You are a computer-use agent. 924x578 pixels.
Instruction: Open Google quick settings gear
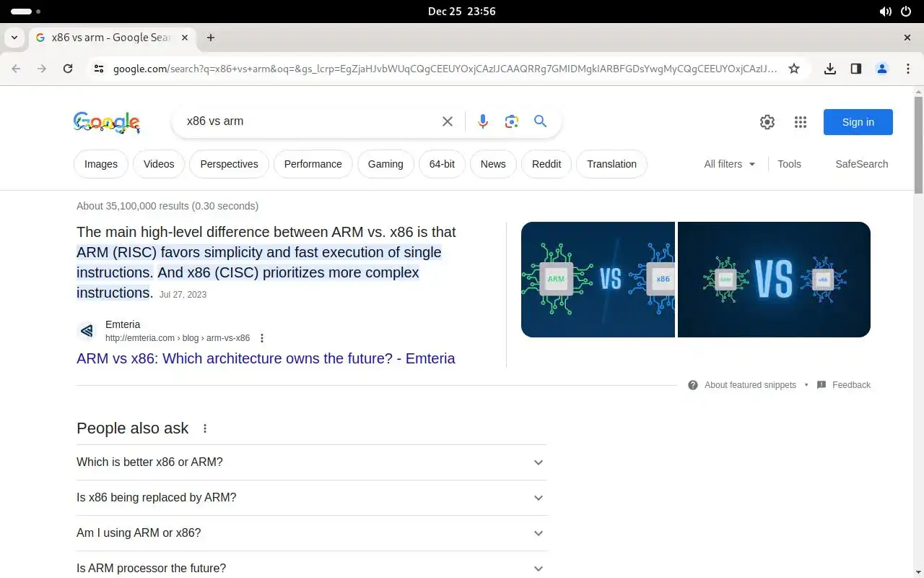coord(767,122)
